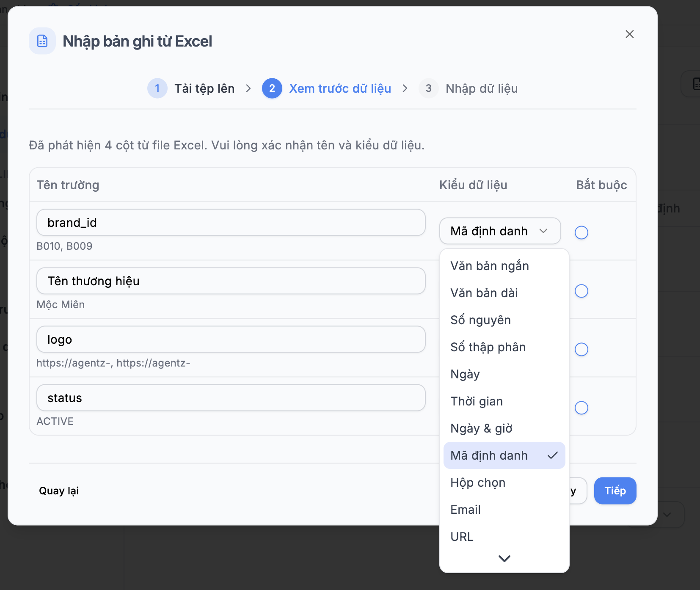Select the highlighted Mã định danh option

point(504,455)
